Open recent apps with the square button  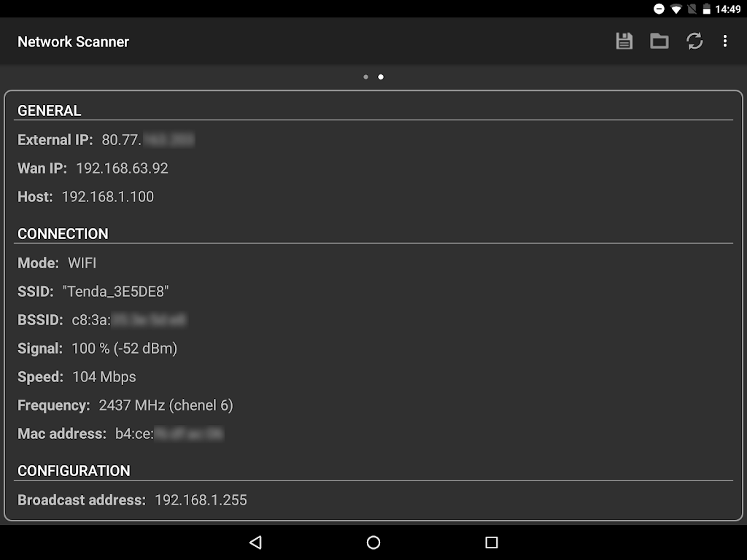click(491, 542)
